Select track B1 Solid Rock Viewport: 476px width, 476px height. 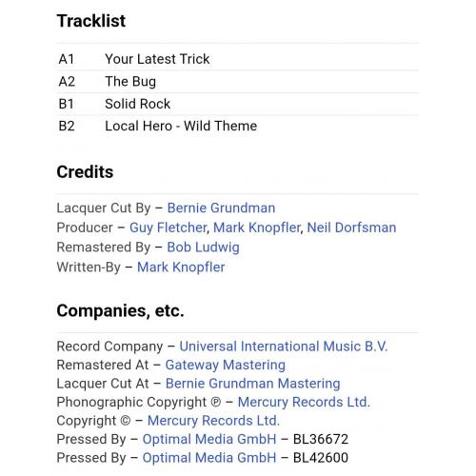pos(238,104)
